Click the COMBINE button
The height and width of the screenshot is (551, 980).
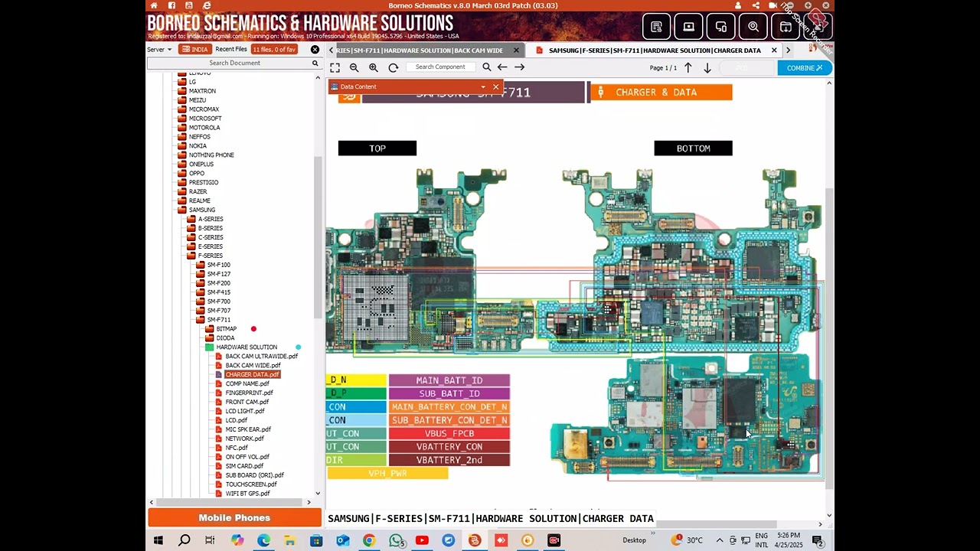[804, 68]
